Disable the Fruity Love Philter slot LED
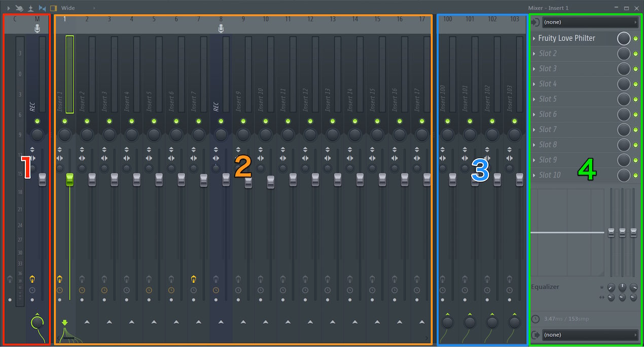Image resolution: width=644 pixels, height=347 pixels. coord(636,38)
